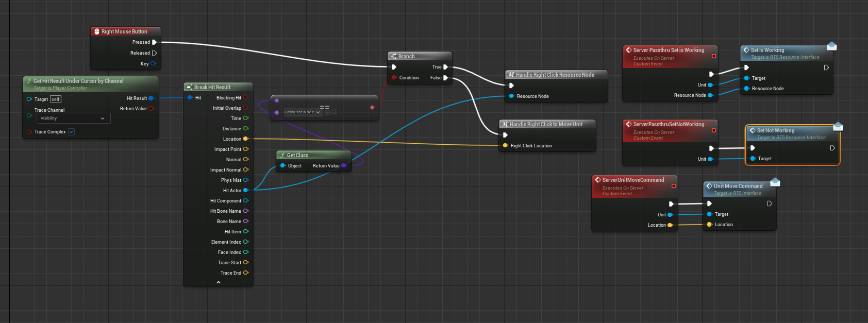Click the execution output pin on Set Not Working
This screenshot has width=868, height=323.
coord(832,148)
